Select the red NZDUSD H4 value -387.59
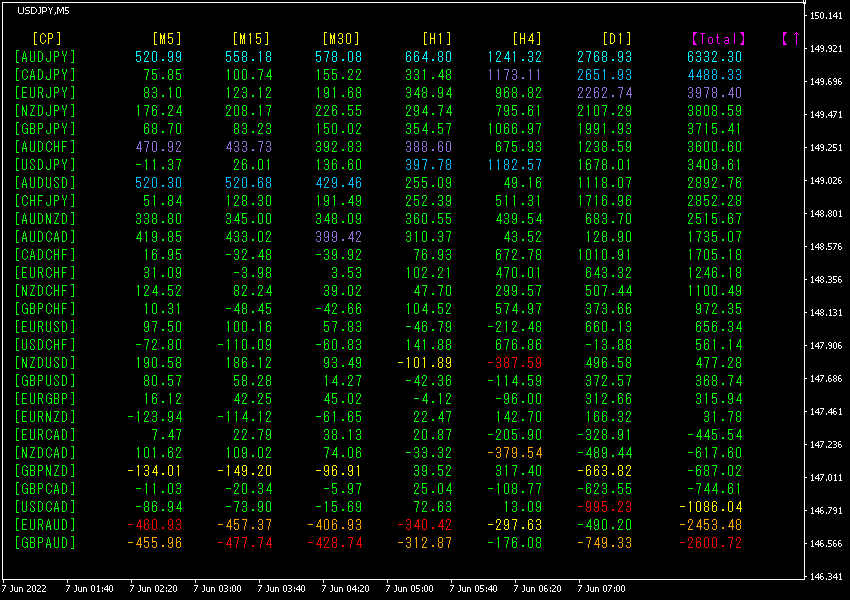The height and width of the screenshot is (600, 850). pyautogui.click(x=514, y=363)
